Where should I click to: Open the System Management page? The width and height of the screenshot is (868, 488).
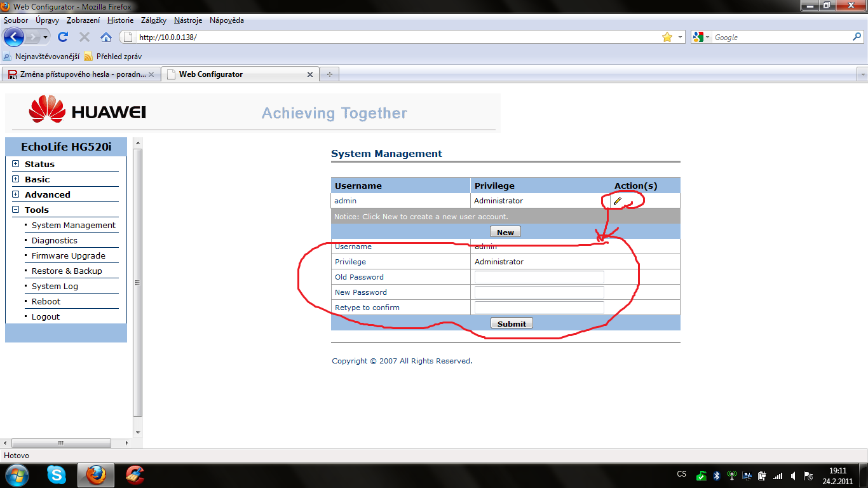[74, 225]
